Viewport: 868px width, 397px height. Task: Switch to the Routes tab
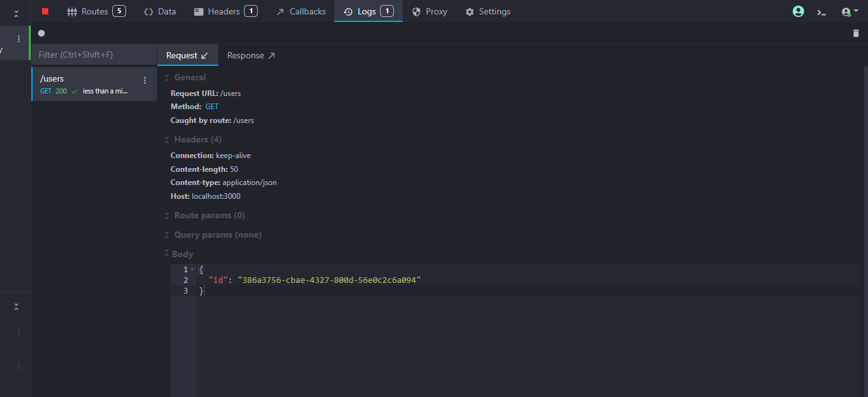click(94, 11)
